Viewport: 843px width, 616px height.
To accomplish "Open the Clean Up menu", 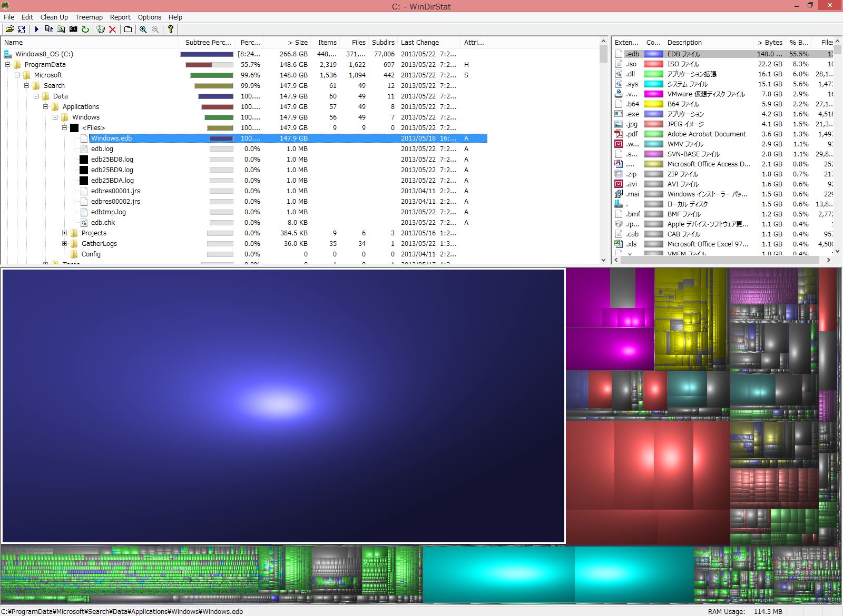I will [54, 17].
